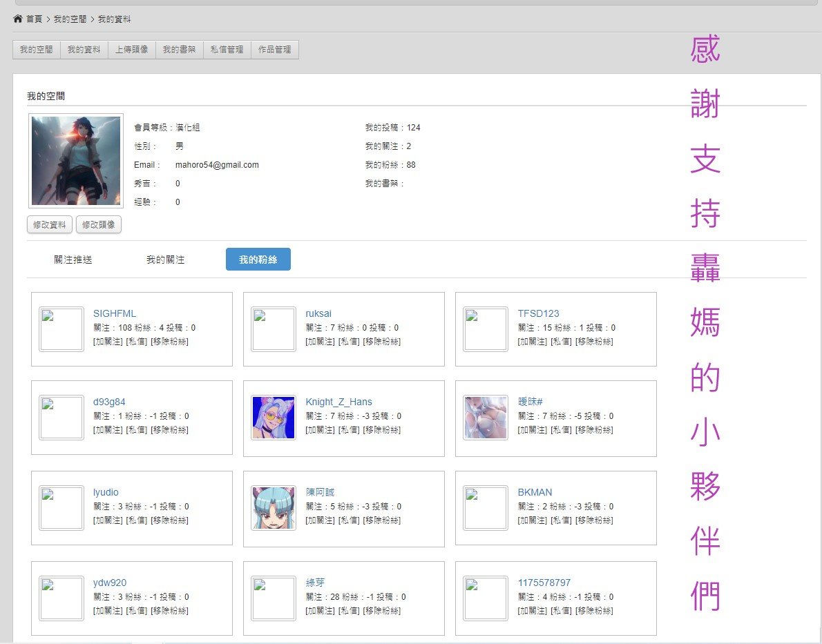Switch to the 關注推送 tab
The height and width of the screenshot is (644, 822).
click(x=73, y=260)
